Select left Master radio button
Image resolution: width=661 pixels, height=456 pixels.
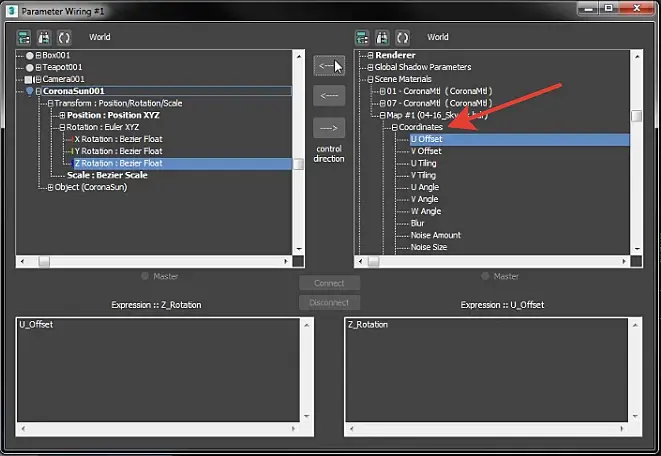coord(145,276)
